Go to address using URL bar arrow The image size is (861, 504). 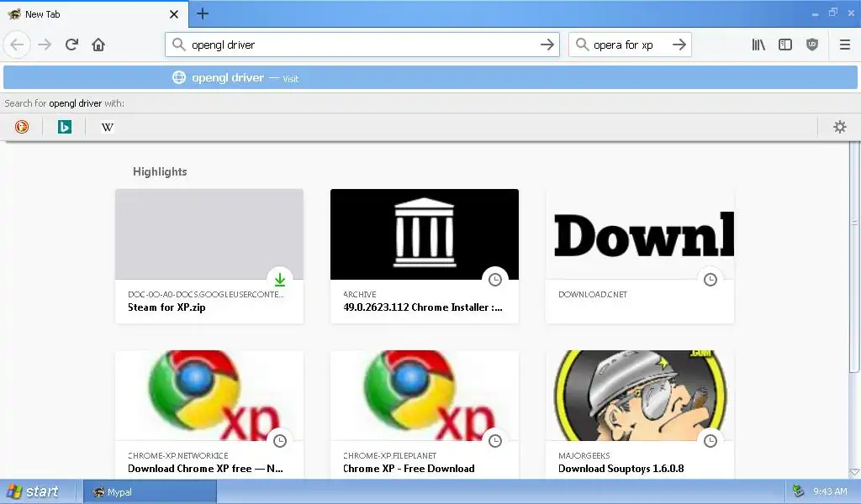(x=547, y=45)
